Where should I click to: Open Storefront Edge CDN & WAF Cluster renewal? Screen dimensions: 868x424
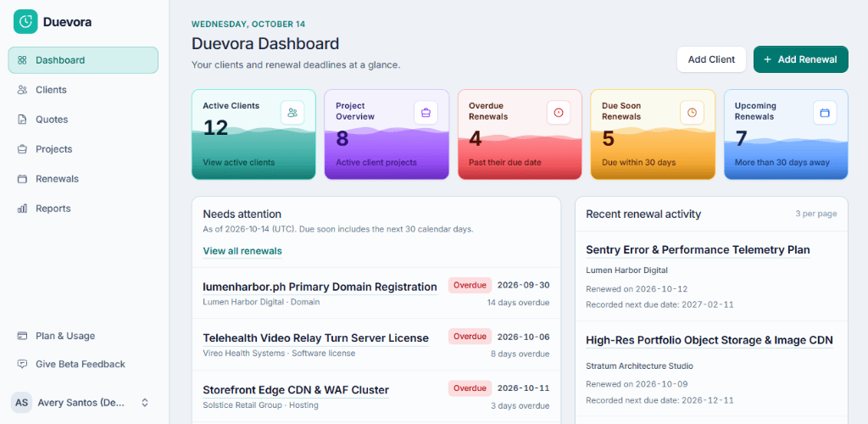click(x=296, y=390)
